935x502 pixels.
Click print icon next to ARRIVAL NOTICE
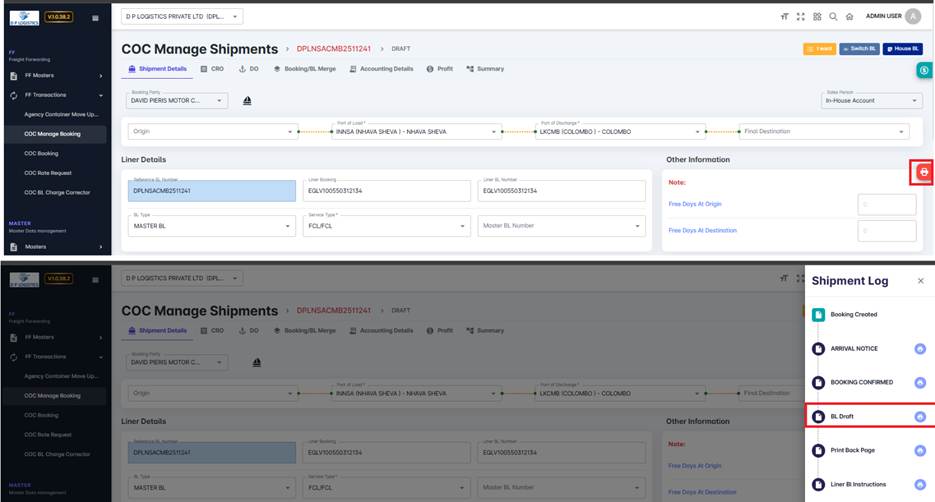click(x=920, y=348)
